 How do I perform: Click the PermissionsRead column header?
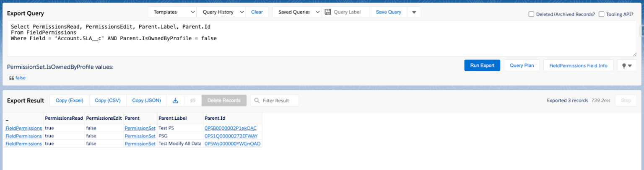(x=64, y=118)
